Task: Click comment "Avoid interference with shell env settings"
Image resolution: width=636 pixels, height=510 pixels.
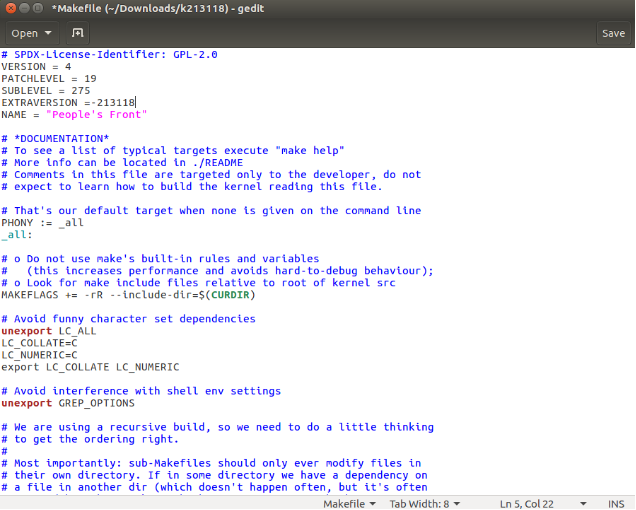Action: (x=141, y=391)
